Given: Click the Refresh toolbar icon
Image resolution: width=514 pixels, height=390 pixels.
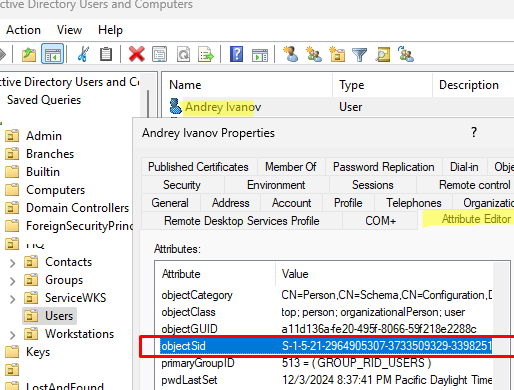Looking at the screenshot, I should tap(183, 54).
